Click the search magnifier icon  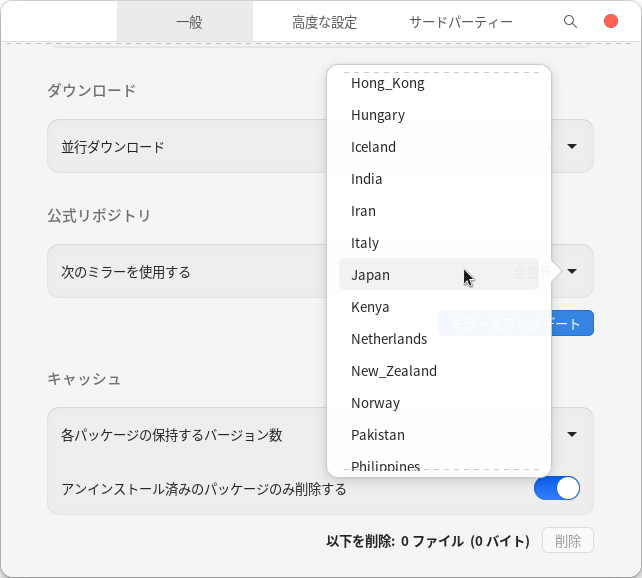pos(570,21)
